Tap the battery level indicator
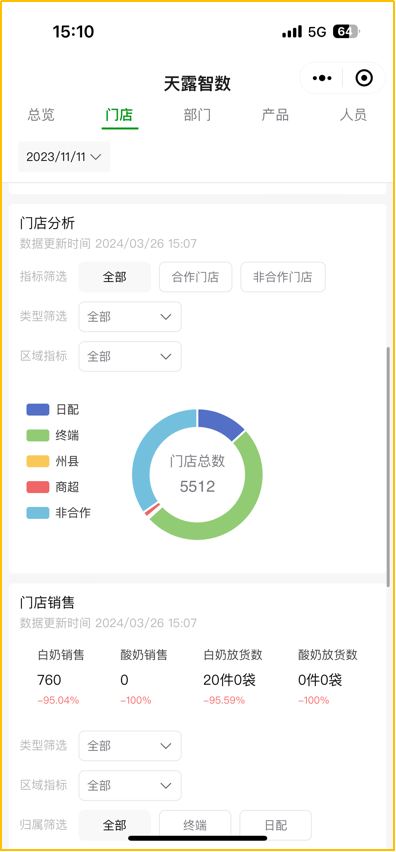The height and width of the screenshot is (852, 396). tap(345, 32)
